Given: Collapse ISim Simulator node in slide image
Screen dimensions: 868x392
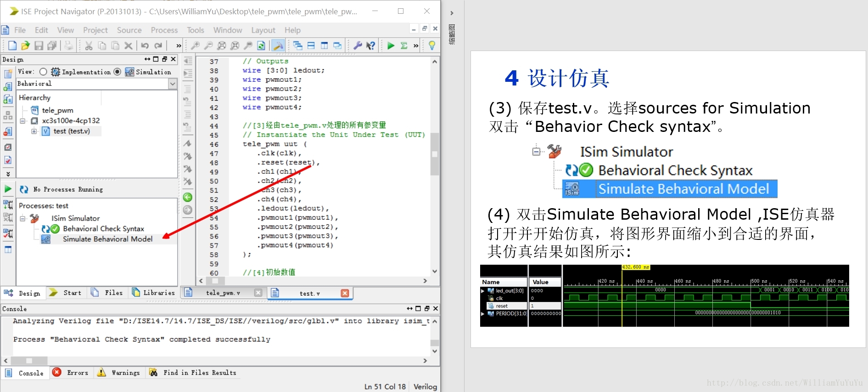Looking at the screenshot, I should 536,151.
